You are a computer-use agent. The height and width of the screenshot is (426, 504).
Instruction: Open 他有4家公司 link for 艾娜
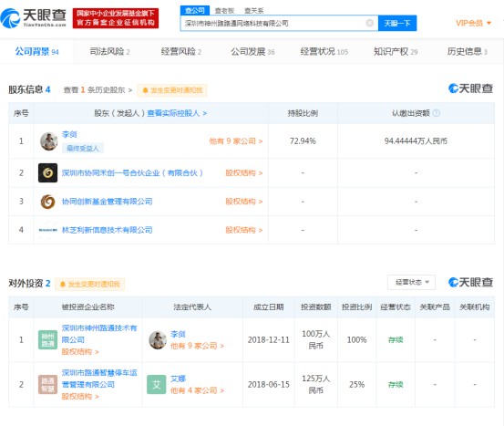197,390
